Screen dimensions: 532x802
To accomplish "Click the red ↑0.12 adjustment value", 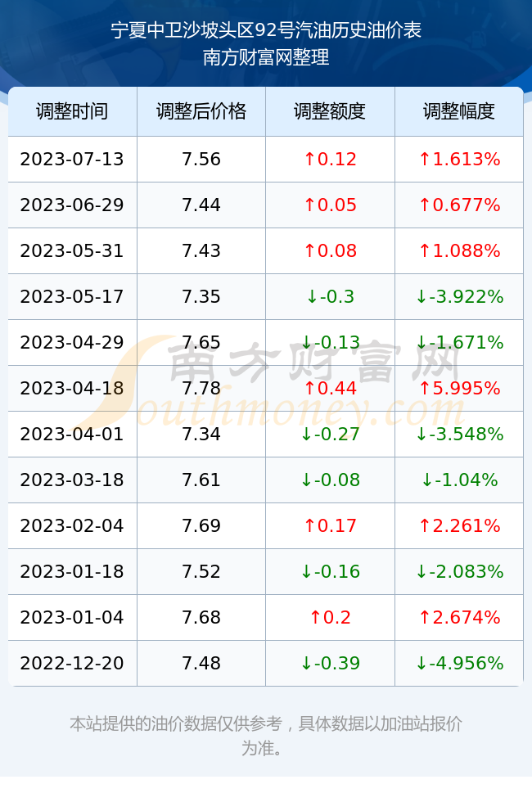I will [330, 159].
